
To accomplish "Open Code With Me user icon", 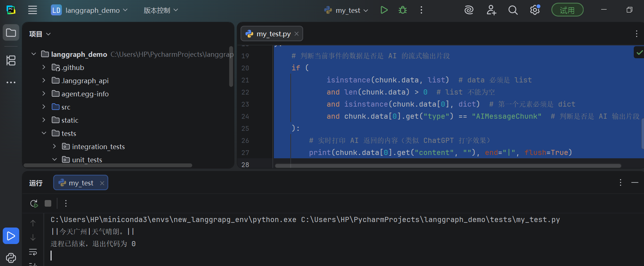I will 491,10.
